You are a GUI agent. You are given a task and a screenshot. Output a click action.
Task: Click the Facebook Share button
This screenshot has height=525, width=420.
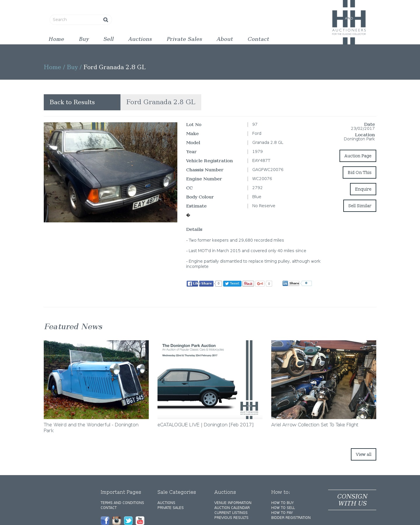206,284
